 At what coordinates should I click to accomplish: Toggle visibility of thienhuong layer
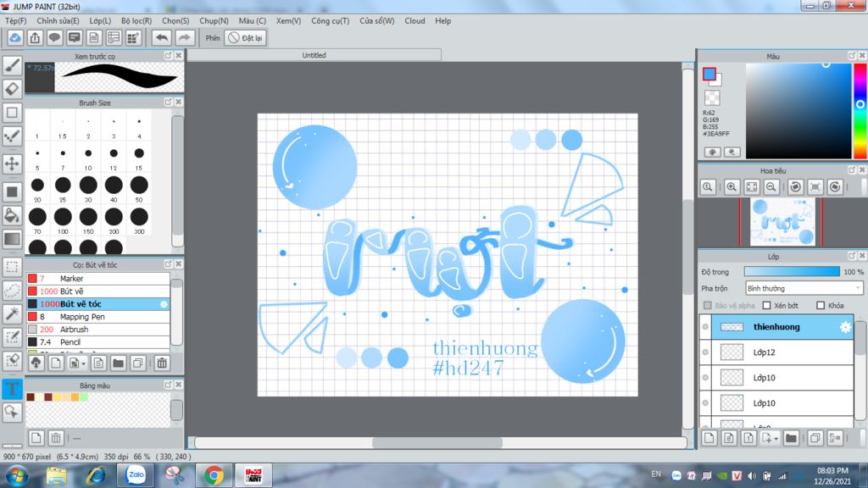[x=705, y=327]
